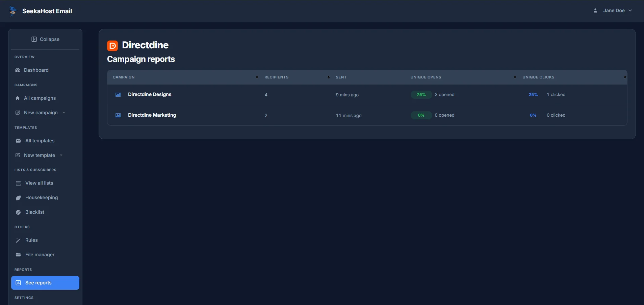Expand the New campaign dropdown arrow
Screen dimensions: 644x305
coord(64,113)
